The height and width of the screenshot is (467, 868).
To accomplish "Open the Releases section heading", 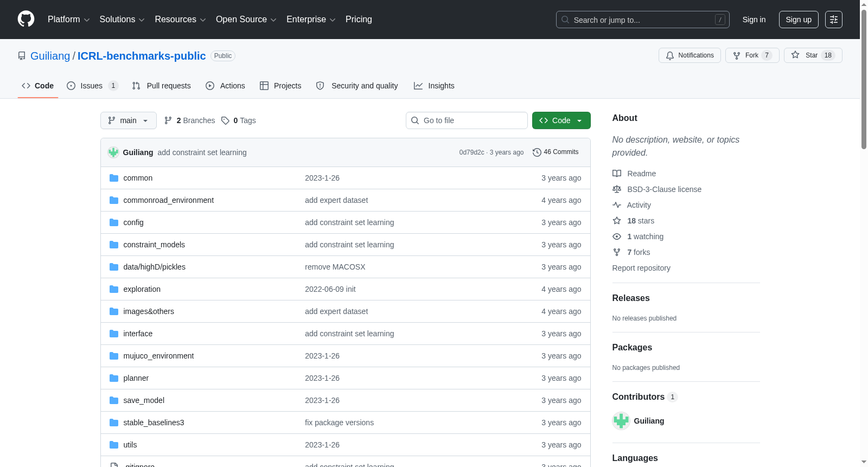I will coord(631,298).
